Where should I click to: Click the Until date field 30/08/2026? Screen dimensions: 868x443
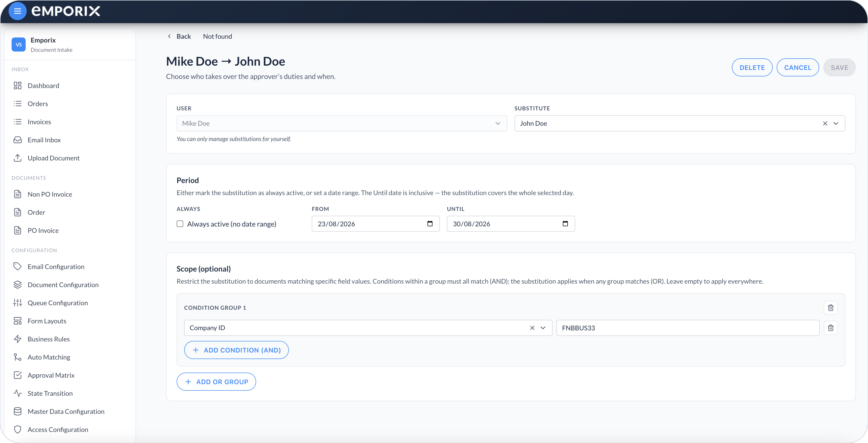[x=510, y=224]
